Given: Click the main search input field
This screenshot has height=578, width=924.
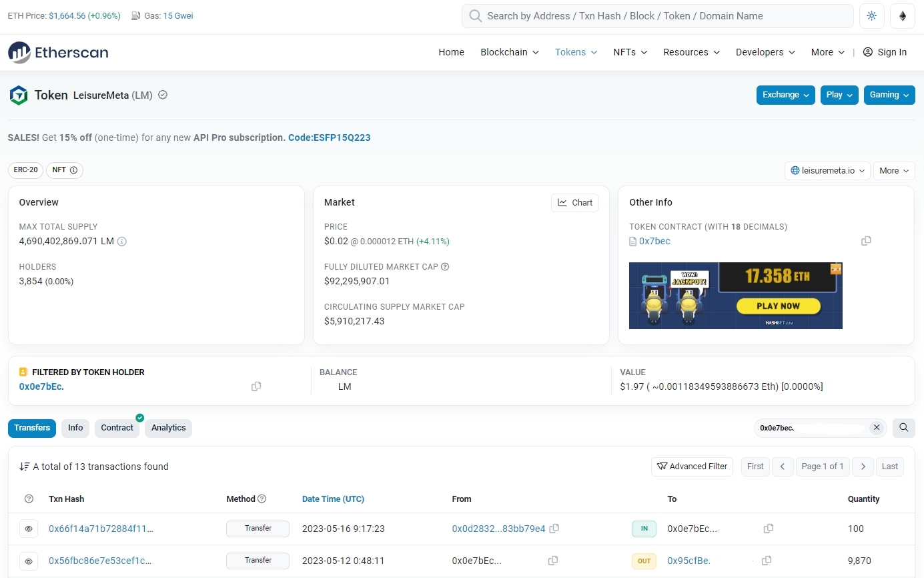Looking at the screenshot, I should tap(657, 16).
